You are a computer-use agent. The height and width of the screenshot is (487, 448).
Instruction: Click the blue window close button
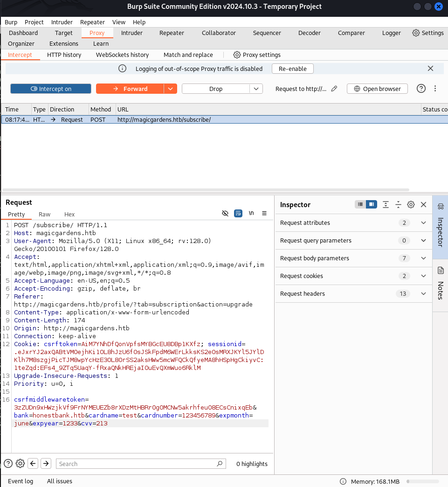[438, 7]
